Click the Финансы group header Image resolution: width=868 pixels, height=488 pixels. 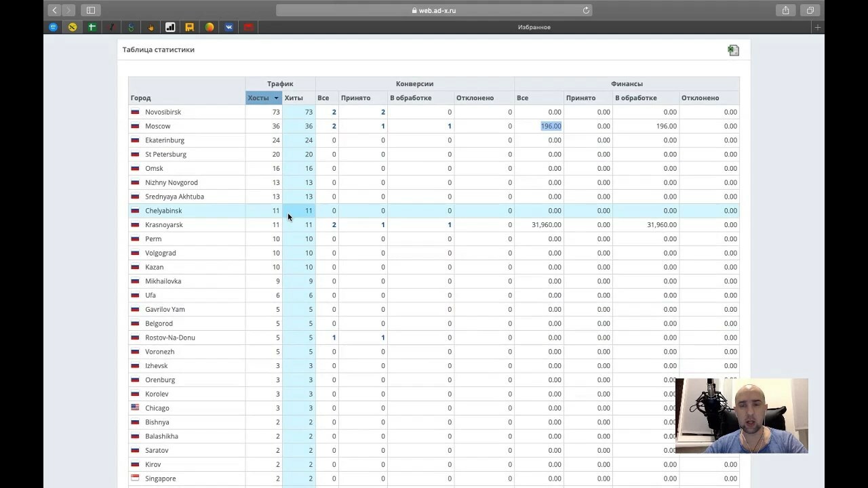[627, 84]
